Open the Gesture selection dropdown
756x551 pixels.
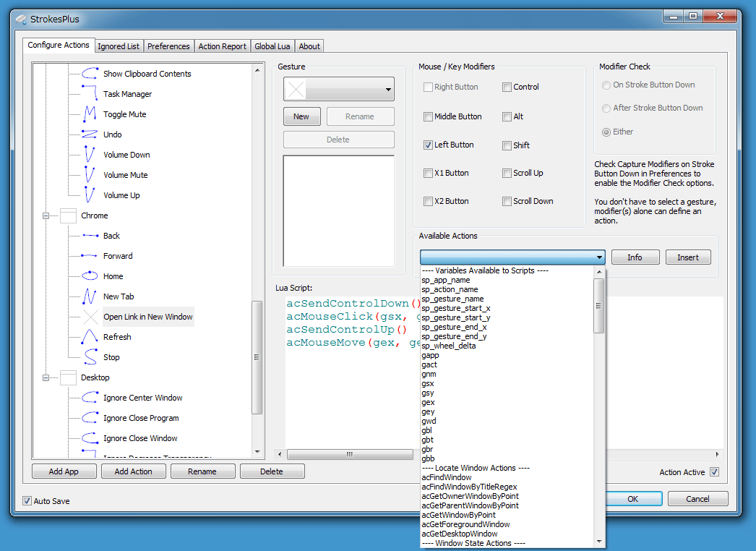click(x=338, y=89)
